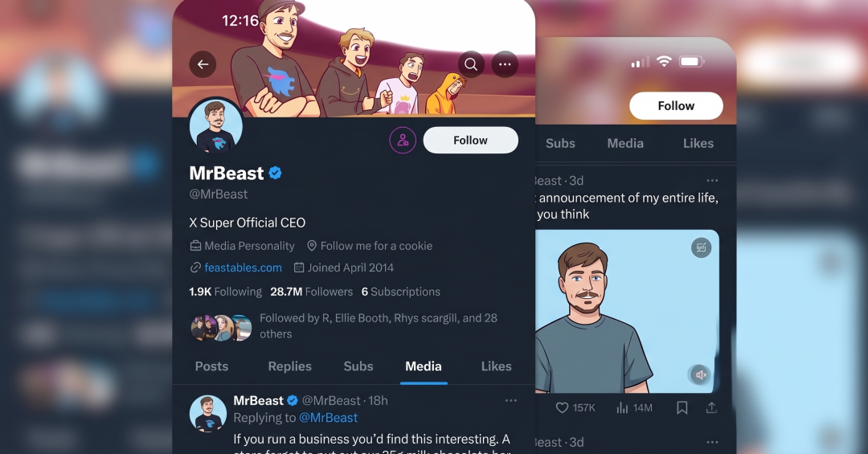Image resolution: width=868 pixels, height=454 pixels.
Task: Open post options on MrBeast's 18h reply
Action: pyautogui.click(x=511, y=400)
